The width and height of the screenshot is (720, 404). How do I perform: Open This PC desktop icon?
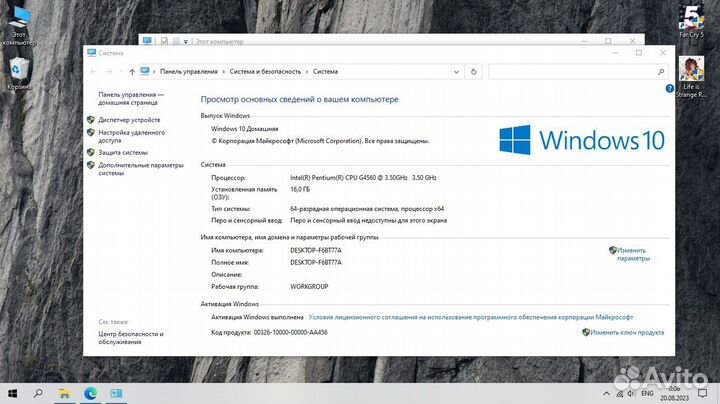(19, 27)
